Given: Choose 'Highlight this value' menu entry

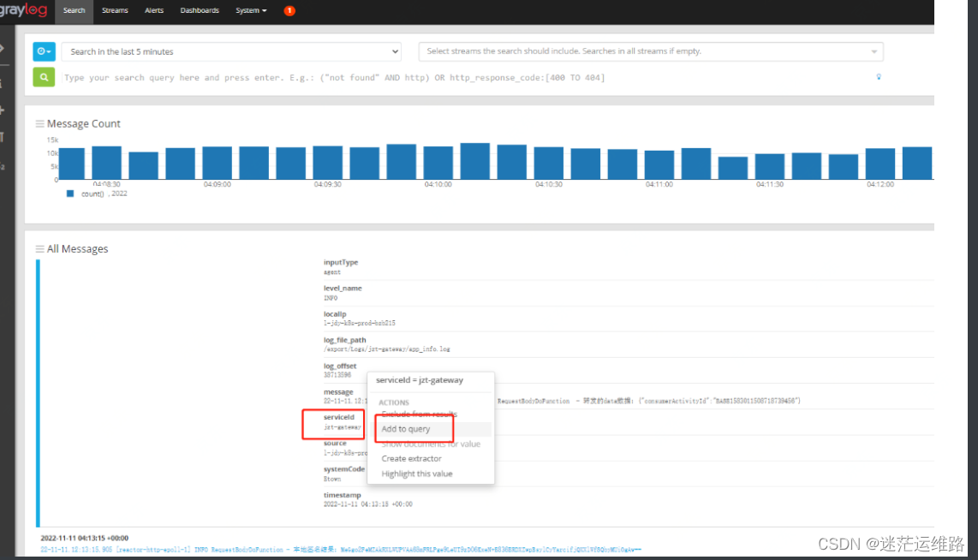Looking at the screenshot, I should (417, 474).
